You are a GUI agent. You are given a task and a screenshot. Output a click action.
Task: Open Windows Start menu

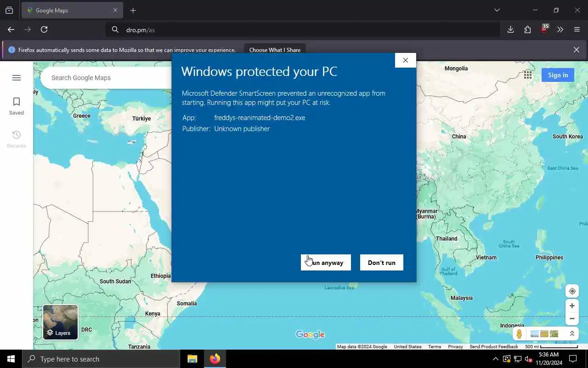coord(11,359)
